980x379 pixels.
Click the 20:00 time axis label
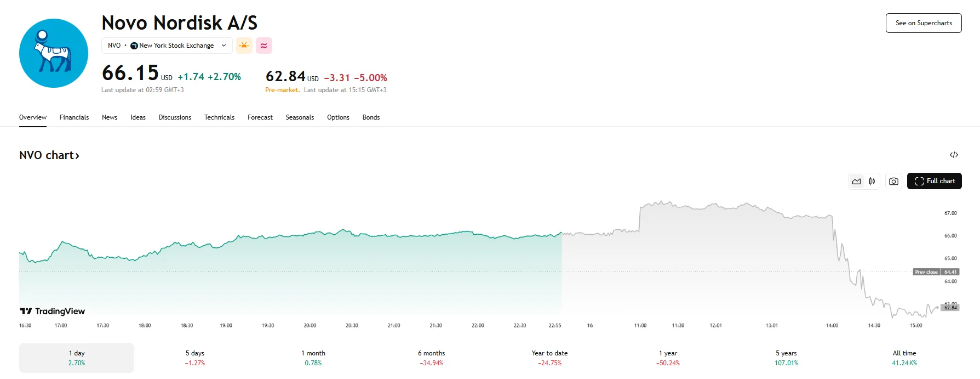(x=310, y=325)
